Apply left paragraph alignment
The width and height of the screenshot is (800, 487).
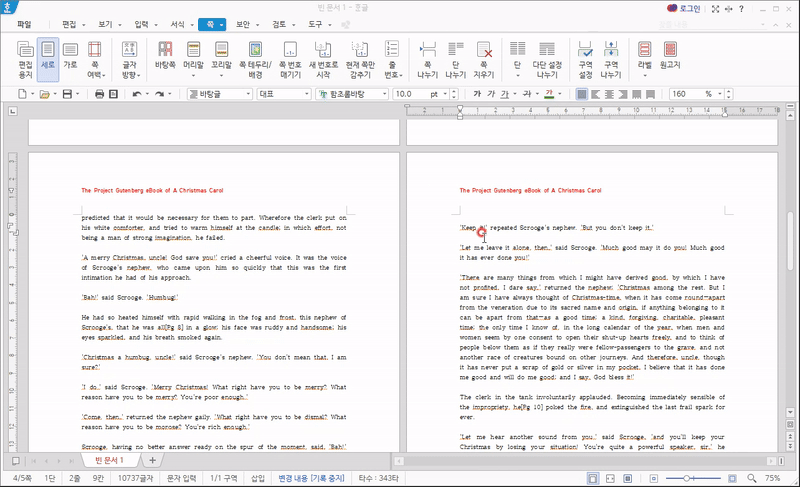point(595,94)
